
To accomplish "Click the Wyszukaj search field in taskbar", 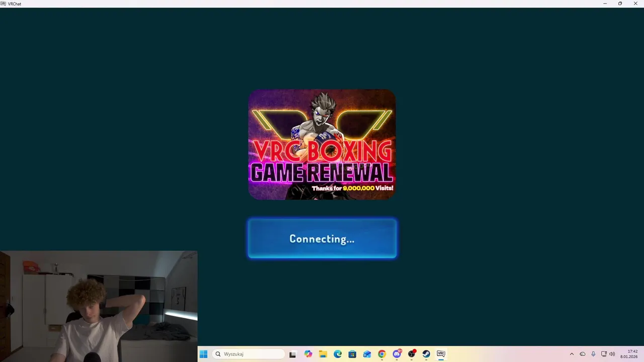I will coord(249,354).
